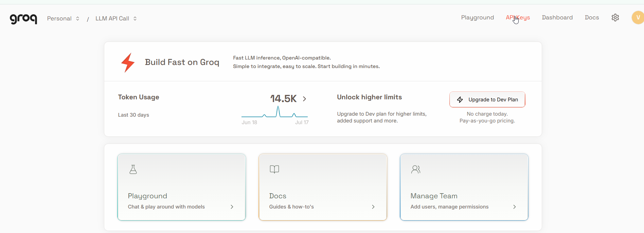644x233 pixels.
Task: Open Dashboard from the top navigation
Action: click(557, 18)
